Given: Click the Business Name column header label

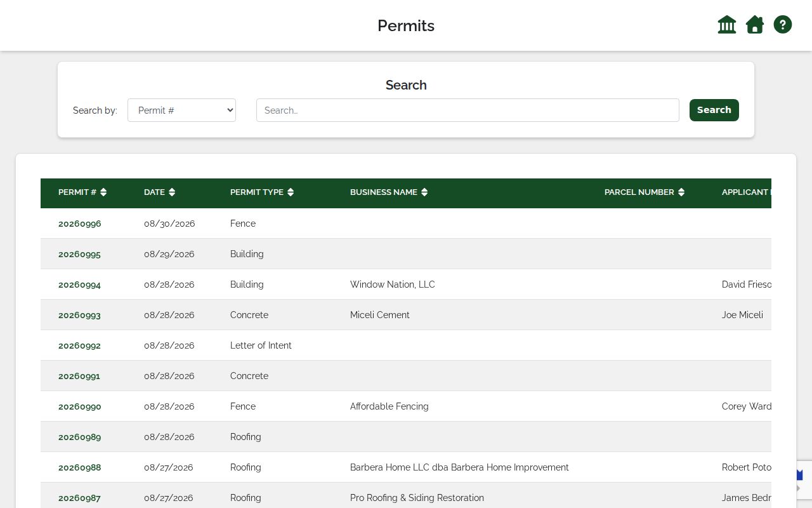Looking at the screenshot, I should tap(384, 192).
